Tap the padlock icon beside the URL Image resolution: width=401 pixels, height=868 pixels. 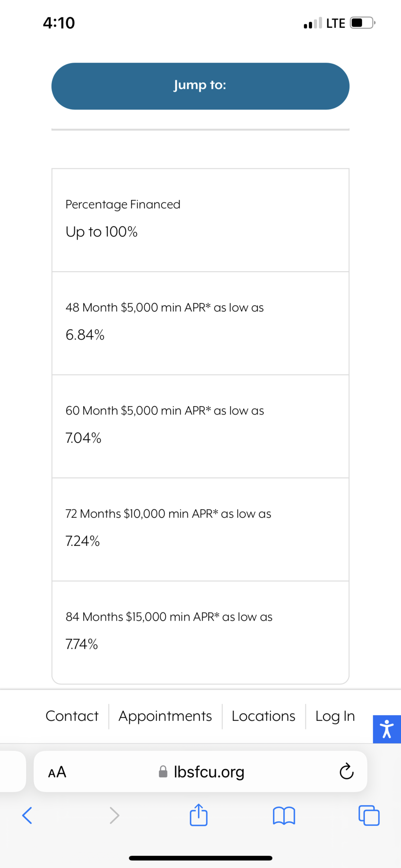tap(163, 772)
